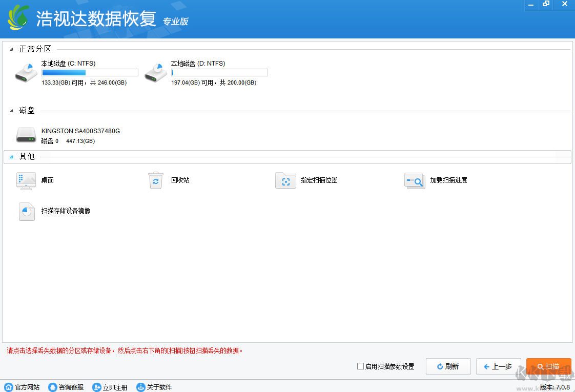575x392 pixels.
Task: Click the 上一步 back button
Action: coord(498,366)
